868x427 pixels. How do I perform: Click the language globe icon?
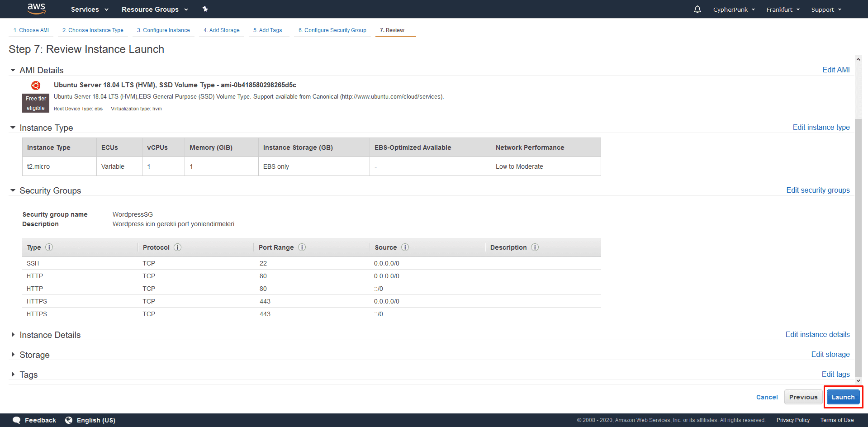[x=69, y=420]
